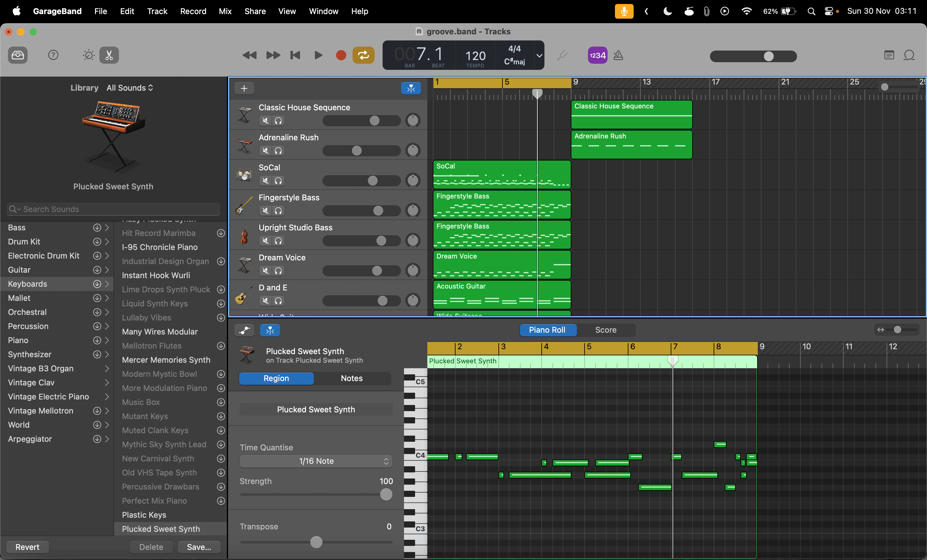Image resolution: width=927 pixels, height=560 pixels.
Task: Select the Fingerstyle Bass guitar icon
Action: 244,205
